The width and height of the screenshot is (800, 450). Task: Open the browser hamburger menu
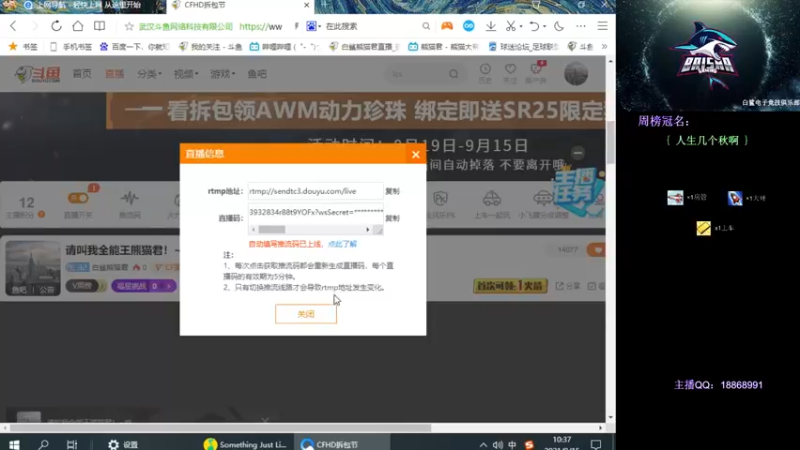click(603, 26)
